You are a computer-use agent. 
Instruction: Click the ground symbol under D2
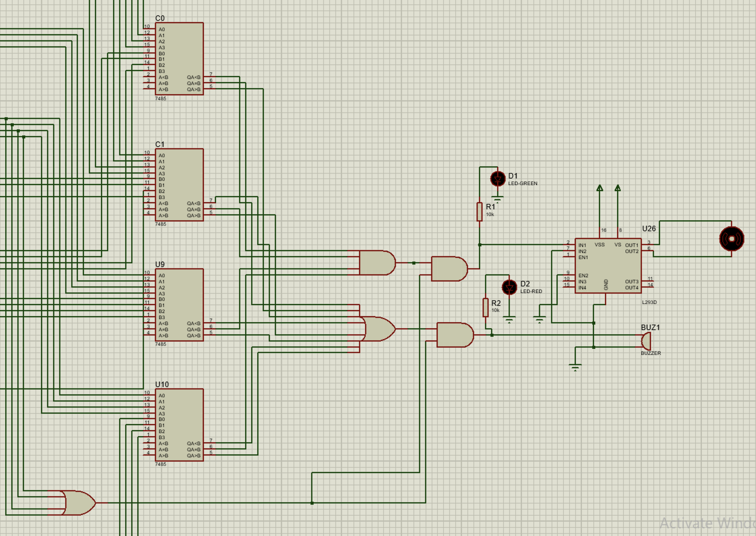509,320
